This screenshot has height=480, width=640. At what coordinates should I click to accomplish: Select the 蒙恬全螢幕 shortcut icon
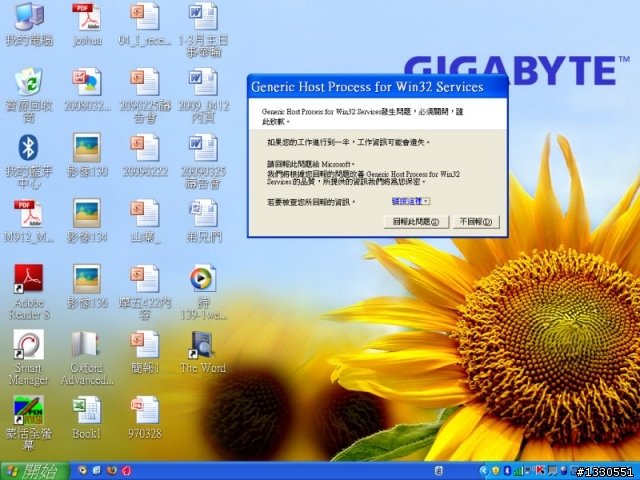[x=29, y=423]
